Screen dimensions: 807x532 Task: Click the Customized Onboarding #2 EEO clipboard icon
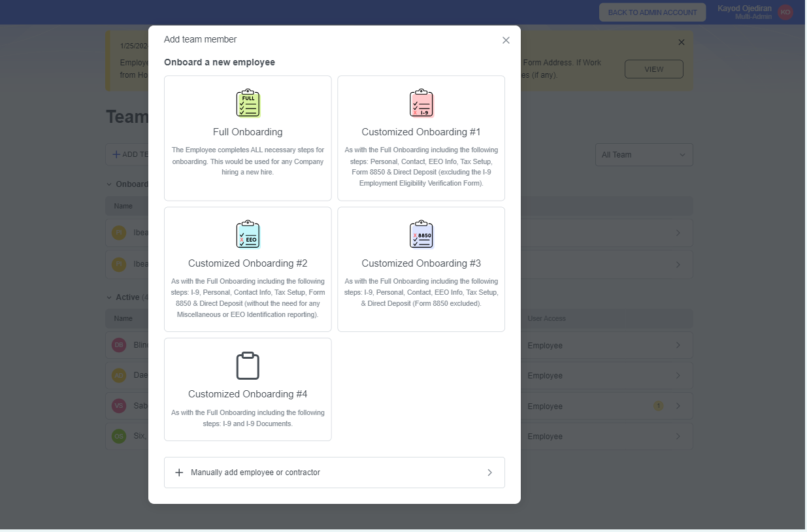(248, 235)
